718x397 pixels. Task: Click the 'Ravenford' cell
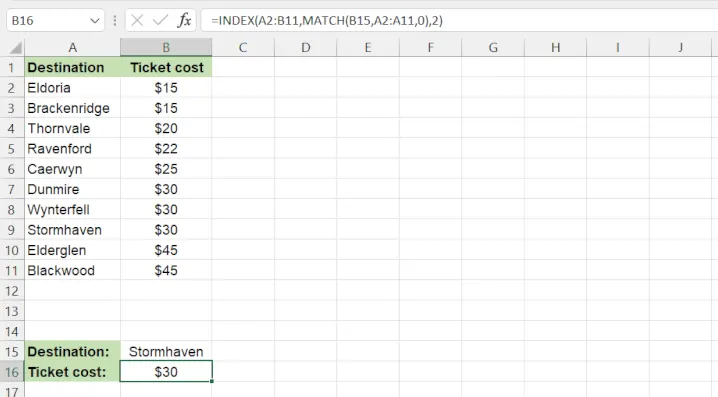point(72,149)
